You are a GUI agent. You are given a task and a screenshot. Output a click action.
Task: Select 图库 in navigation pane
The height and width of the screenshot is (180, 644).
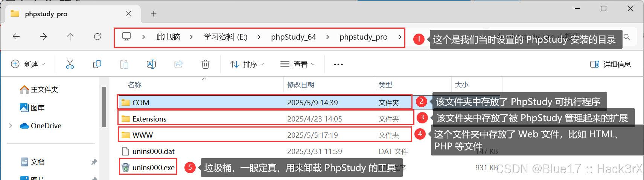tap(38, 108)
